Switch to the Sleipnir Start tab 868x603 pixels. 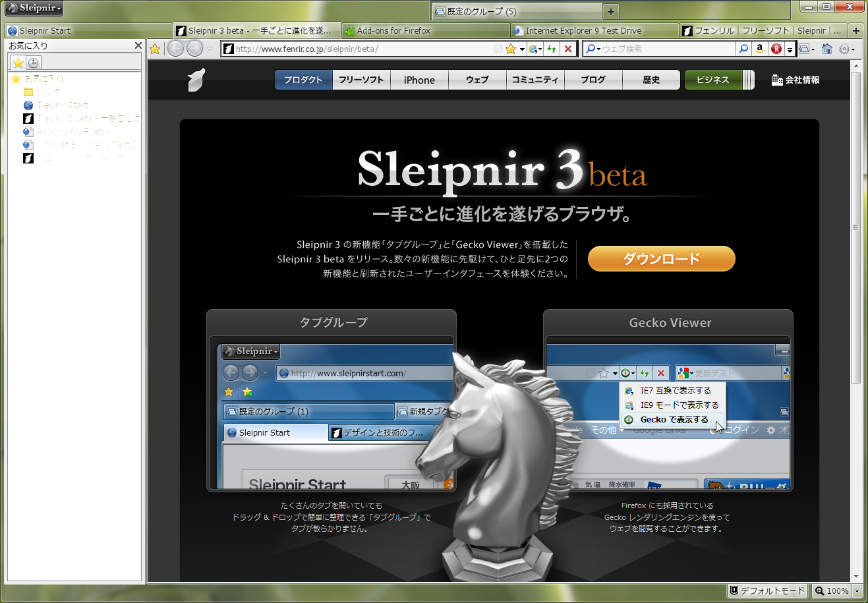[x=88, y=30]
